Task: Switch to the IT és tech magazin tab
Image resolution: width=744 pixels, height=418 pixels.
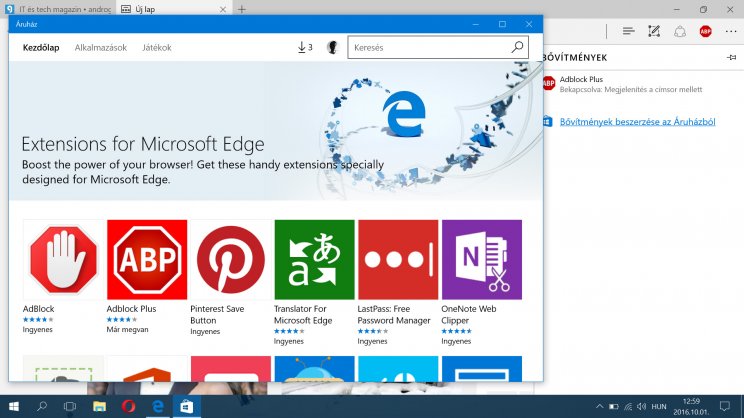Action: click(58, 9)
